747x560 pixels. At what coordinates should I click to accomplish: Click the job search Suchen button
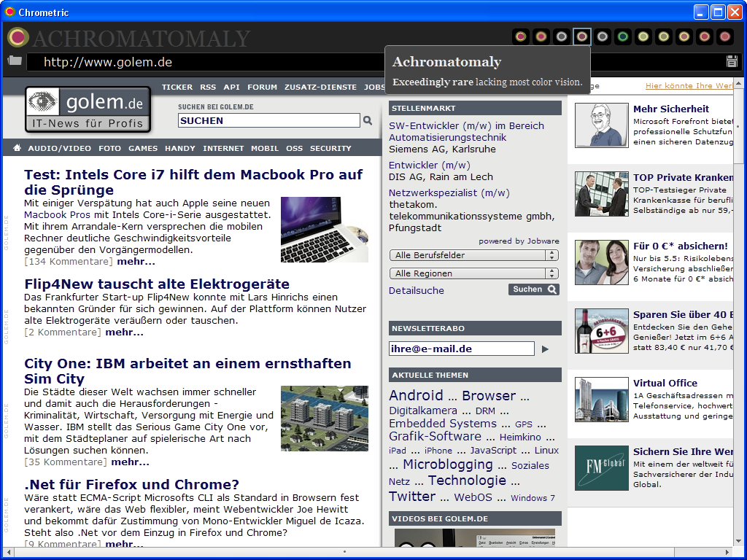coord(533,289)
